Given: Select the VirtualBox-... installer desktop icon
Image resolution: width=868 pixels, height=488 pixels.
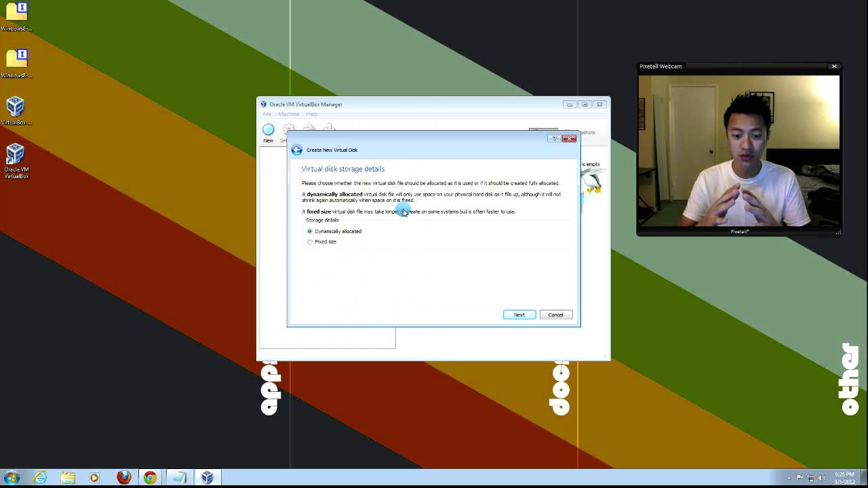Looking at the screenshot, I should tap(16, 111).
